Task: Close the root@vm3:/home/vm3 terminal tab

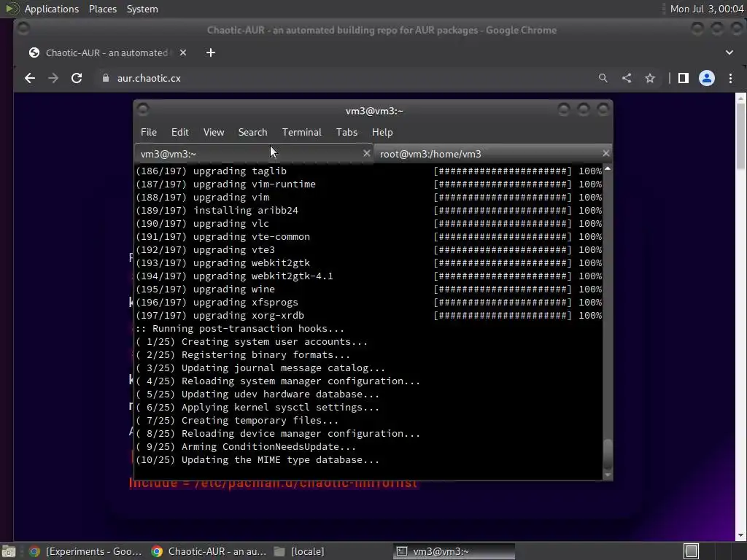Action: click(x=606, y=153)
